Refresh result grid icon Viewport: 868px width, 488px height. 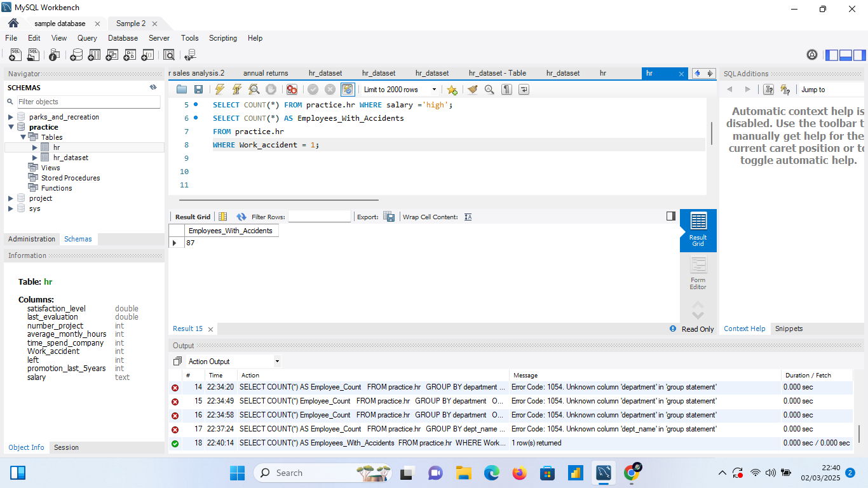click(241, 217)
